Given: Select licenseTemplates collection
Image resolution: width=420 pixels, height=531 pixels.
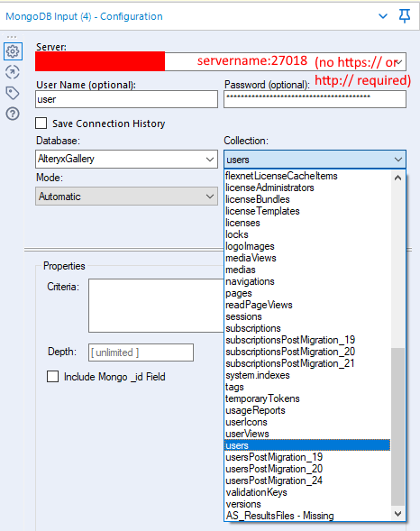Looking at the screenshot, I should 307,211.
